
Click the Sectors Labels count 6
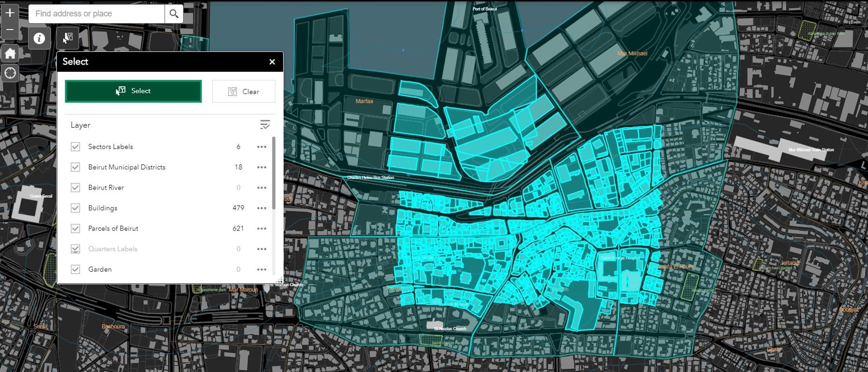[238, 146]
